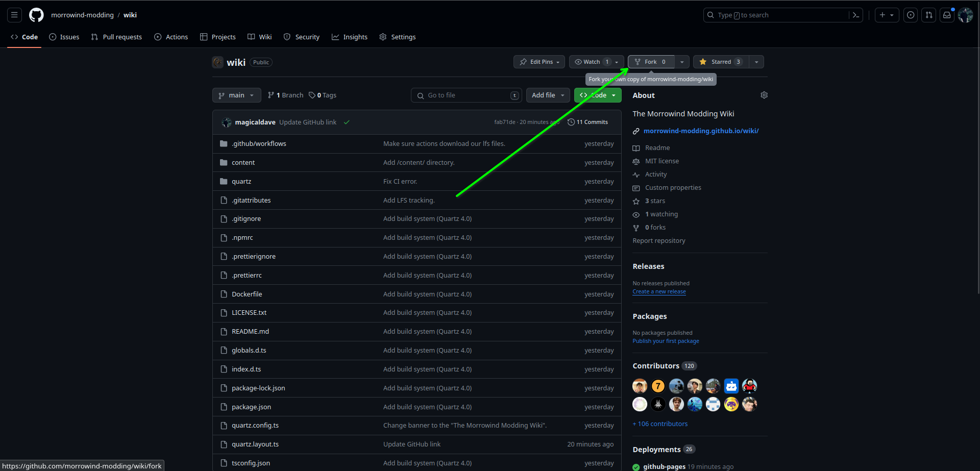The image size is (980, 471).
Task: Open the package.json file
Action: coord(251,407)
